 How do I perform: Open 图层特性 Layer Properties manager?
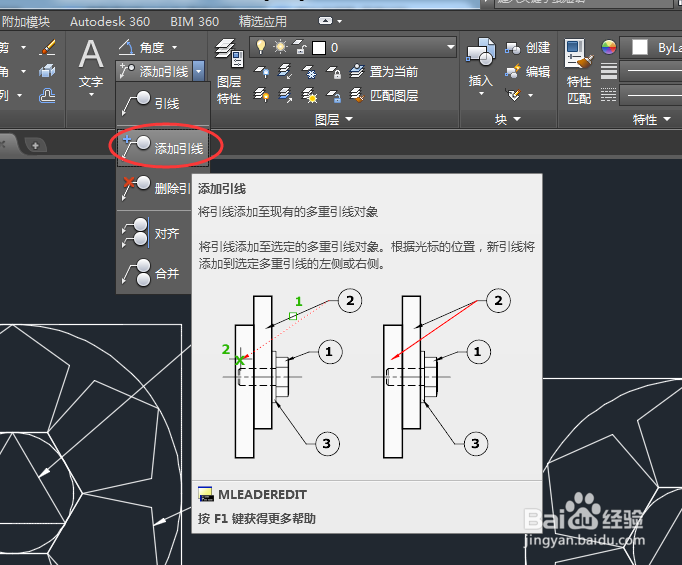click(229, 71)
